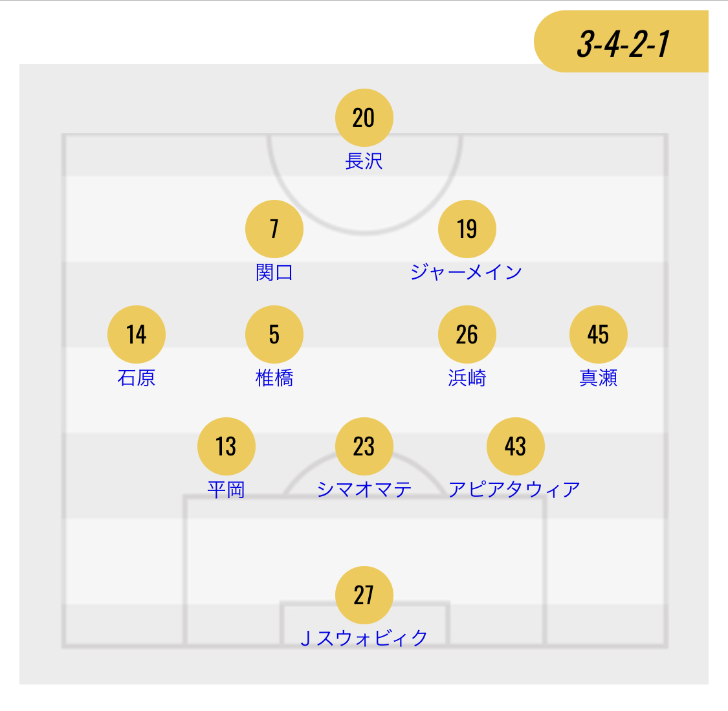Image resolution: width=728 pixels, height=711 pixels.
Task: Select the number 43 player circle
Action: [x=515, y=446]
